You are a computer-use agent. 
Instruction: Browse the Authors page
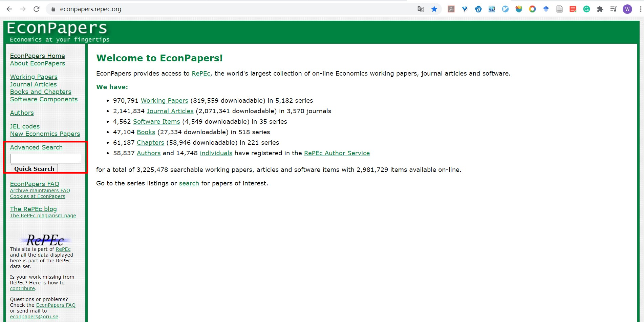click(22, 113)
